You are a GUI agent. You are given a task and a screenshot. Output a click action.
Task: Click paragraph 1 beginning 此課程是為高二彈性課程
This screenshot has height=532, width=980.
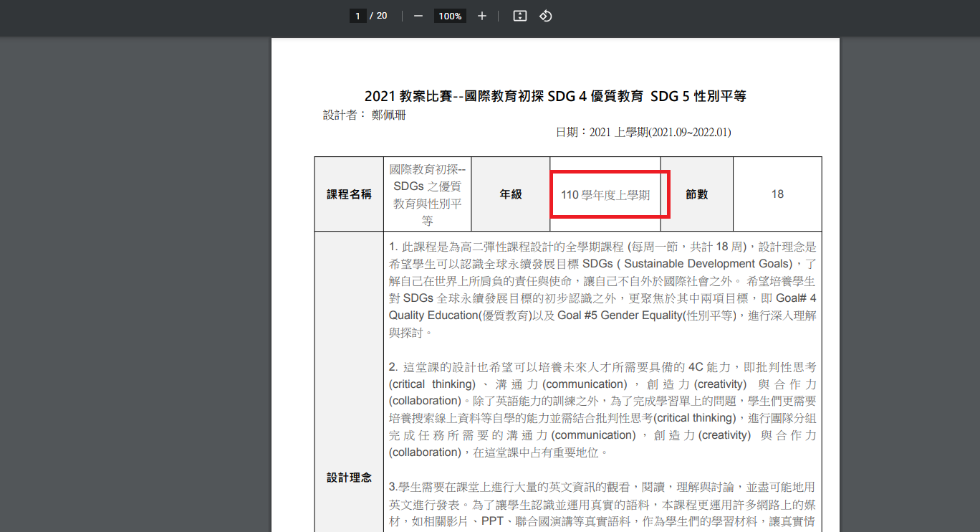coord(602,290)
